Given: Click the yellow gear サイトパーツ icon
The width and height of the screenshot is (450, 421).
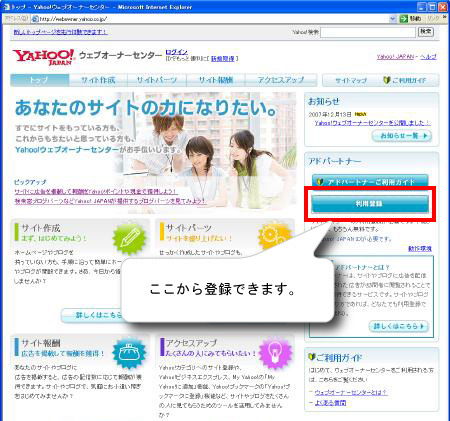Looking at the screenshot, I should pyautogui.click(x=275, y=236).
